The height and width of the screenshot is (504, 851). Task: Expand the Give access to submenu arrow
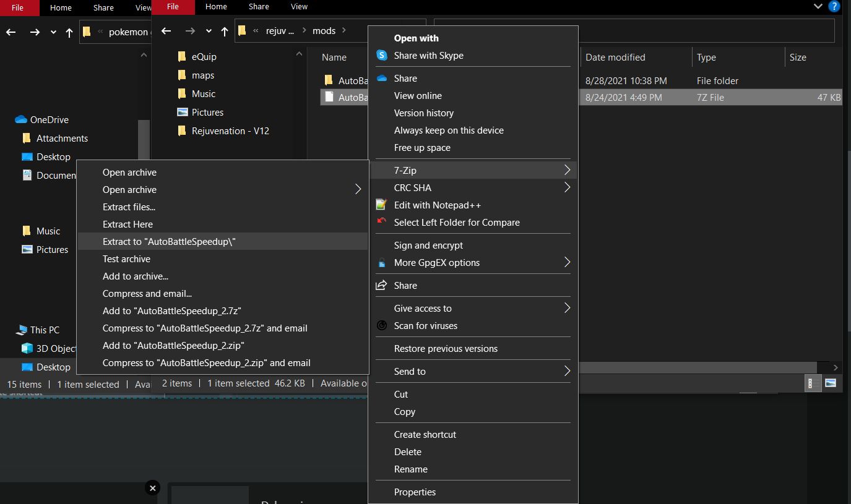coord(567,308)
